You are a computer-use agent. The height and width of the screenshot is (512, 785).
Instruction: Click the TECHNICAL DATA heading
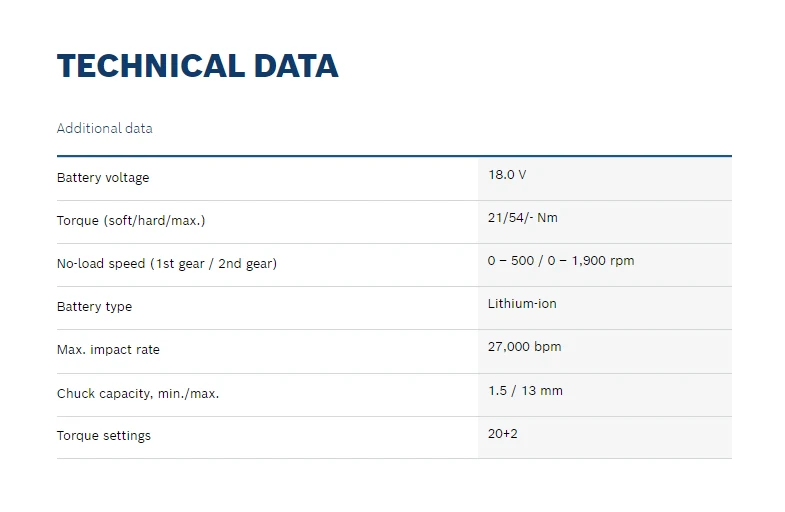197,66
